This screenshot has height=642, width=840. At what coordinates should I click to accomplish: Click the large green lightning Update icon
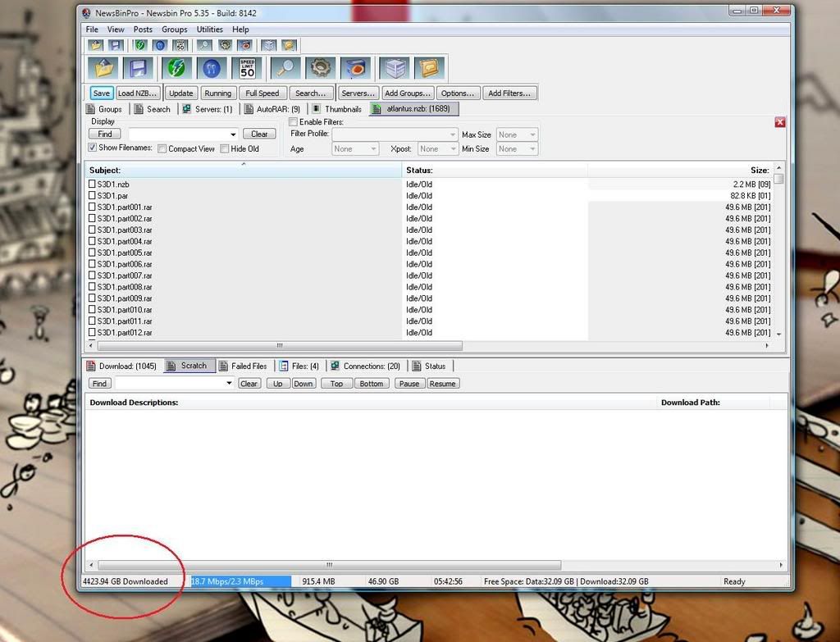[177, 69]
